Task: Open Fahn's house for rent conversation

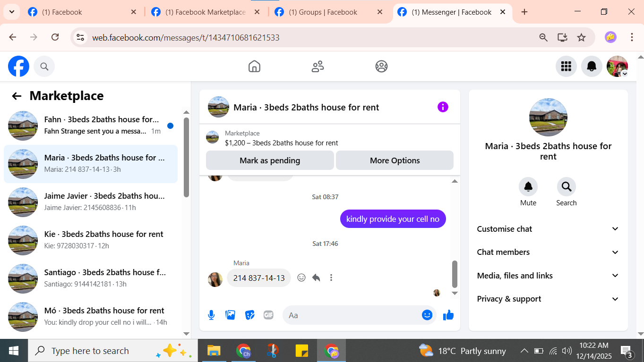Action: 91,126
